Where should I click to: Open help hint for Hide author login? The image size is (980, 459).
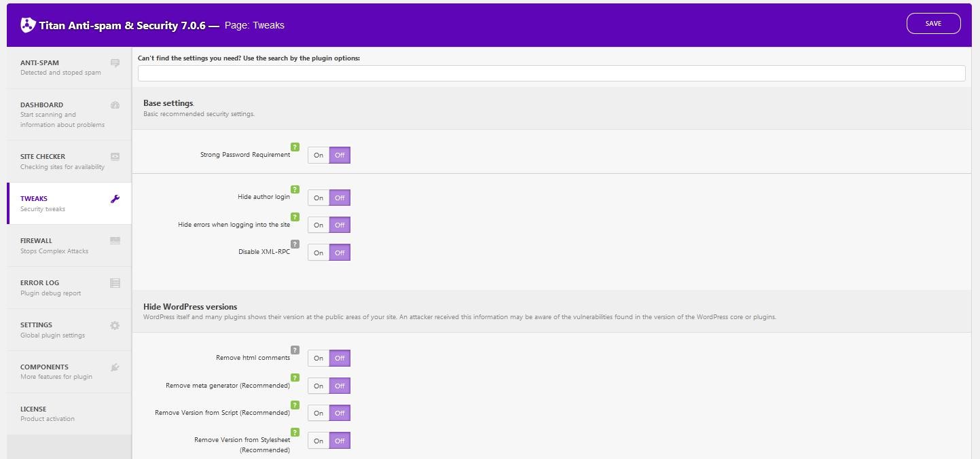click(295, 189)
